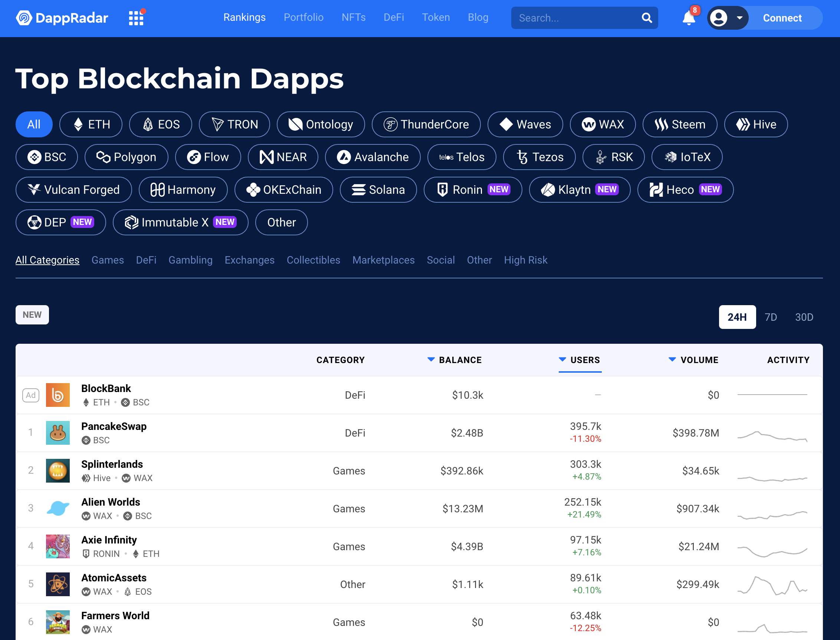840x640 pixels.
Task: Open Splinterlands app icon
Action: click(x=58, y=470)
